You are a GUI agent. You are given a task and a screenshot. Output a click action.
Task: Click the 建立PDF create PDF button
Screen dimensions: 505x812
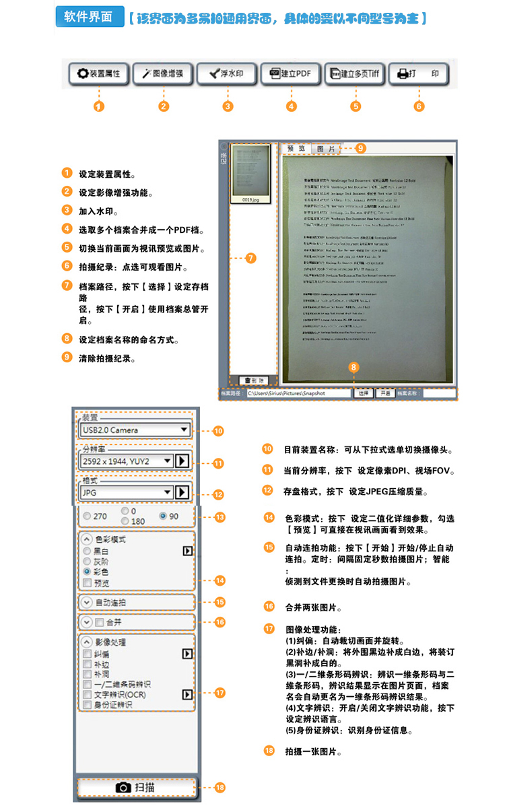coord(291,74)
